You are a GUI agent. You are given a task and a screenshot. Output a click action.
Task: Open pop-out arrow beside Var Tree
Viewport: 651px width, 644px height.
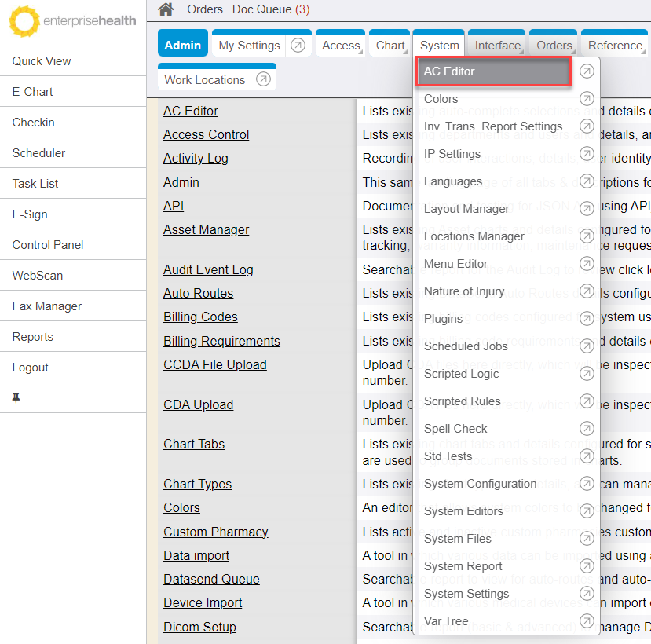coord(587,621)
